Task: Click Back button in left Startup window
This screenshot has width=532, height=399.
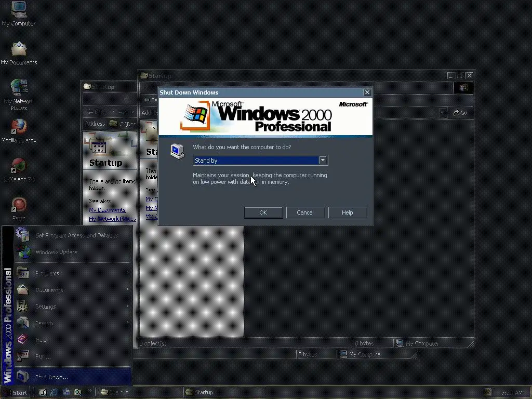Action: click(97, 112)
